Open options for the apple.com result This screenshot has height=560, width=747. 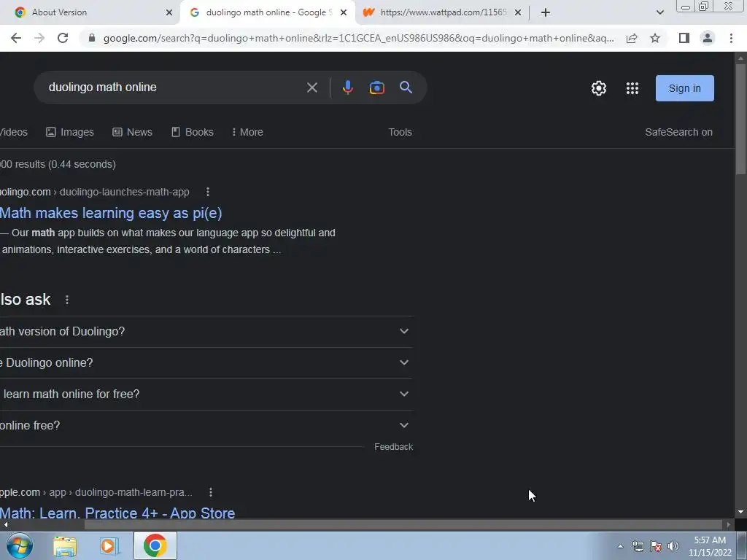click(x=211, y=492)
